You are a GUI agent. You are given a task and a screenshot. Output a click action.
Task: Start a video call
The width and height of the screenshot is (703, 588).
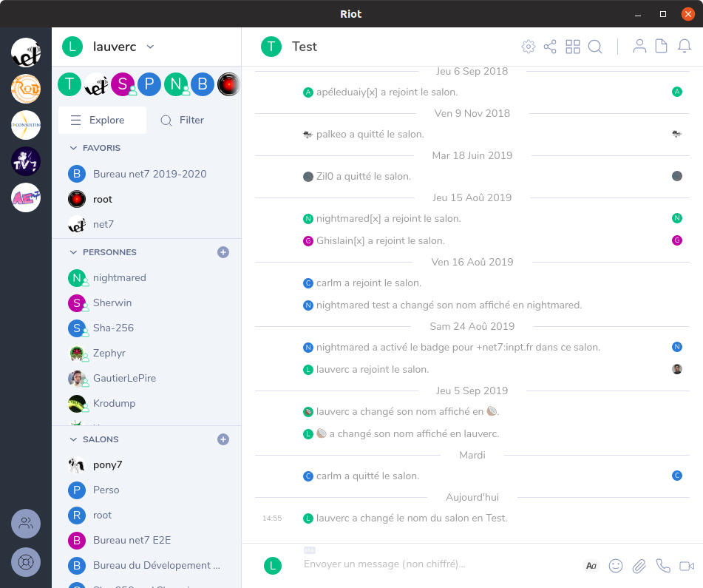click(x=687, y=566)
